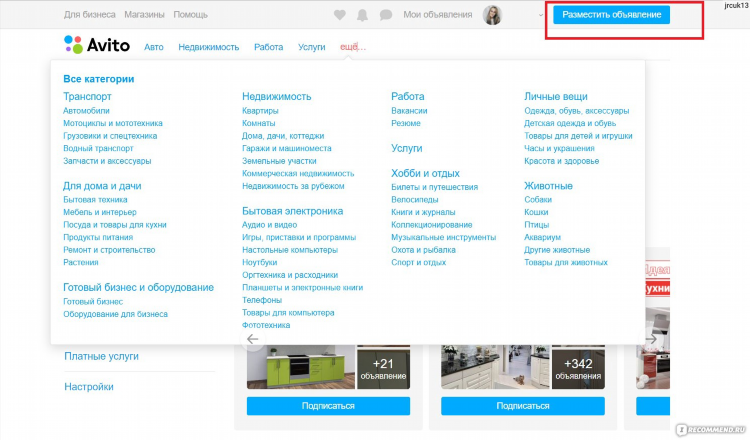Open Платные услуги sidebar link
750x440 pixels.
tap(101, 356)
